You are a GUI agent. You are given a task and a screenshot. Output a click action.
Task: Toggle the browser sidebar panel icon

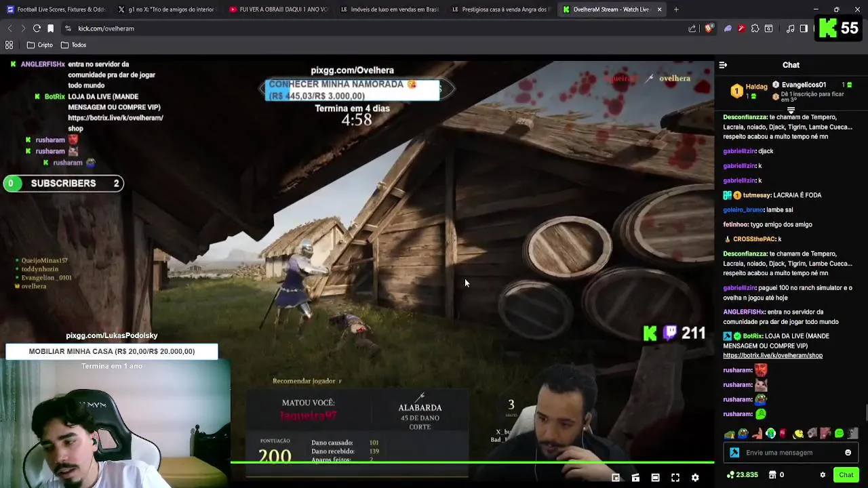pos(804,28)
